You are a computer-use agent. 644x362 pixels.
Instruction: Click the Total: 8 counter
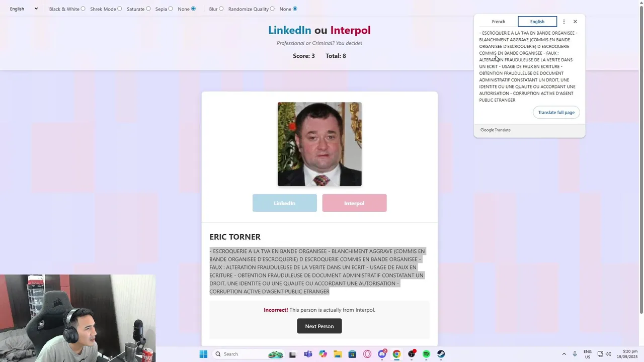pos(336,56)
